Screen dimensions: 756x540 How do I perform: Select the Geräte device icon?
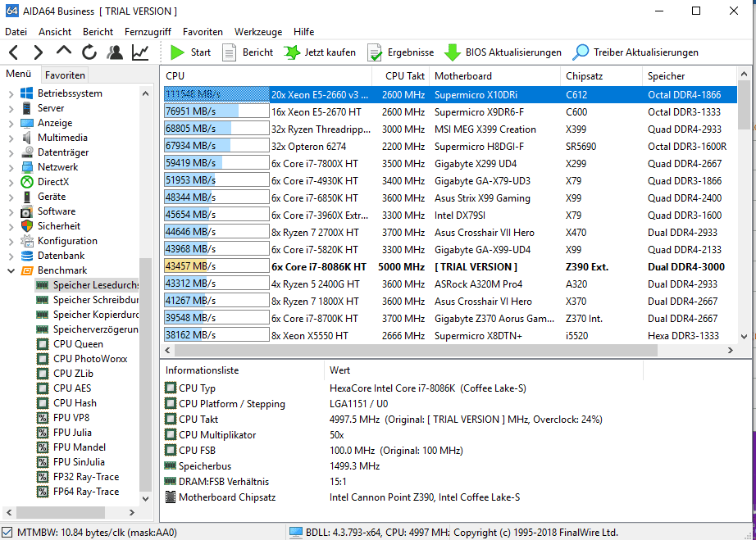pos(27,197)
